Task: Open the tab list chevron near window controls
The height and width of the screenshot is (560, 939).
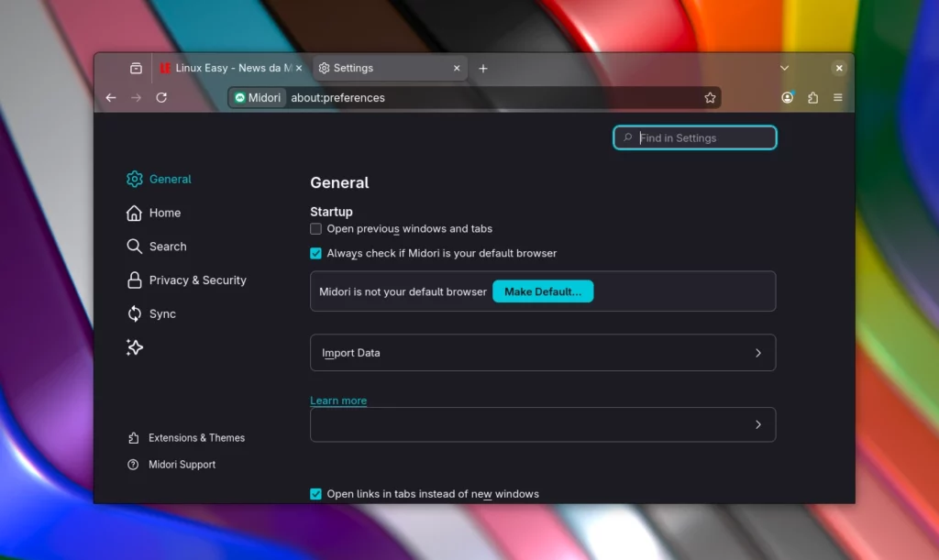Action: click(784, 67)
